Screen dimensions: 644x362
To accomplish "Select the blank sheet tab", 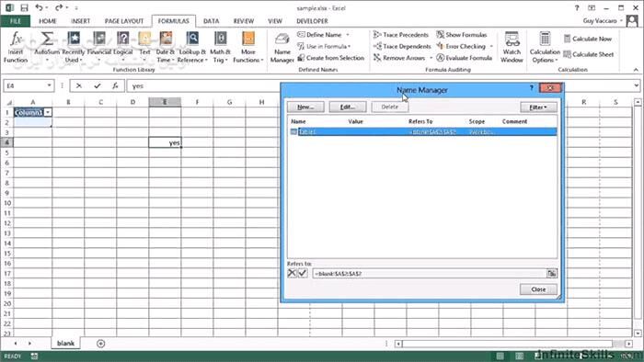I will tap(65, 343).
